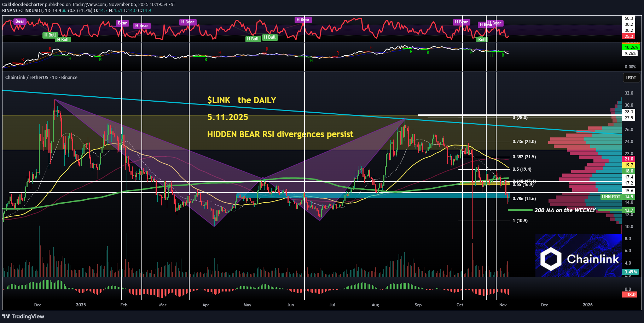
Task: Click the green 10.26% indicator label
Action: tap(631, 47)
